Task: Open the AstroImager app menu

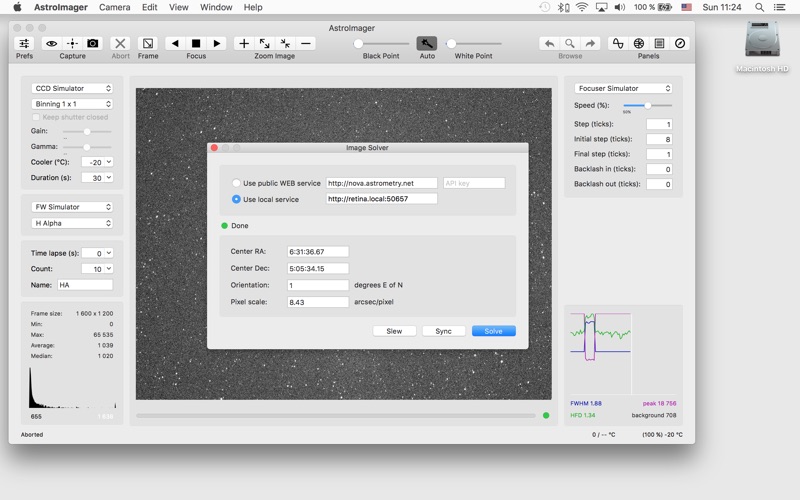Action: coord(61,7)
